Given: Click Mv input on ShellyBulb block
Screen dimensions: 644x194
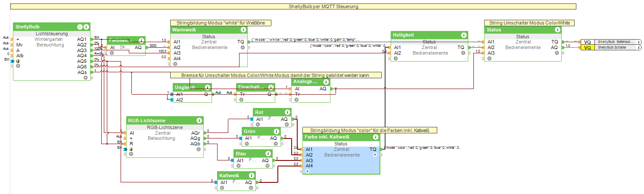Looking at the screenshot, I should (19, 44).
